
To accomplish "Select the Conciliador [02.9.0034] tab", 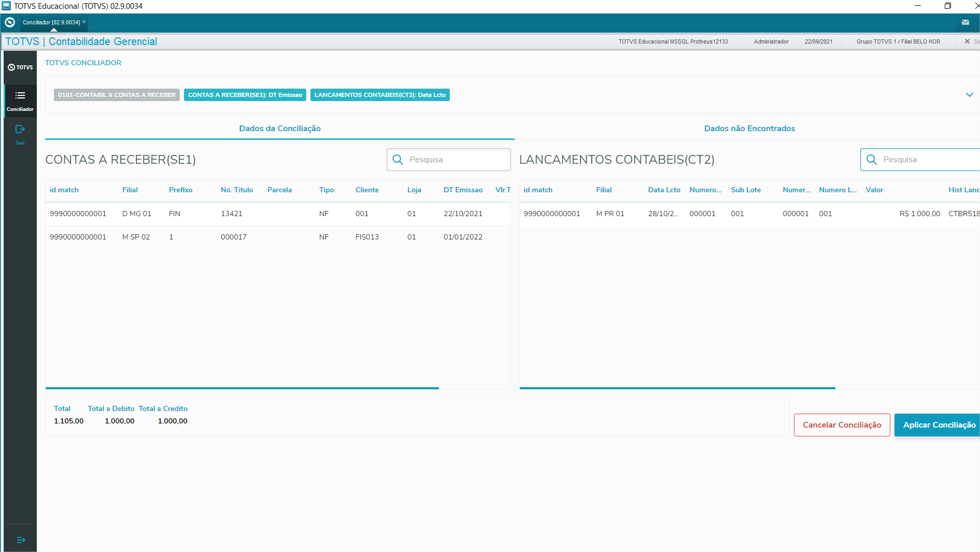I will 51,22.
